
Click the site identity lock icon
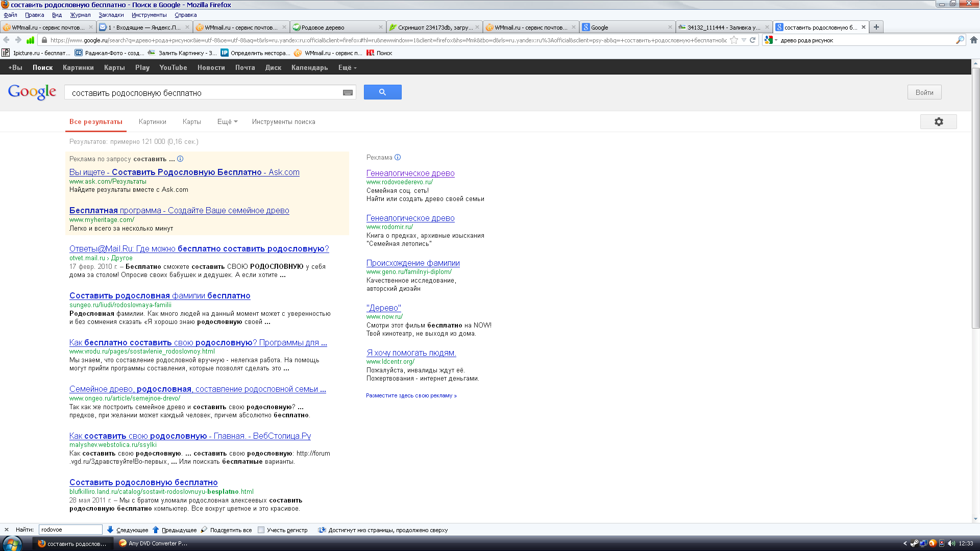point(44,40)
